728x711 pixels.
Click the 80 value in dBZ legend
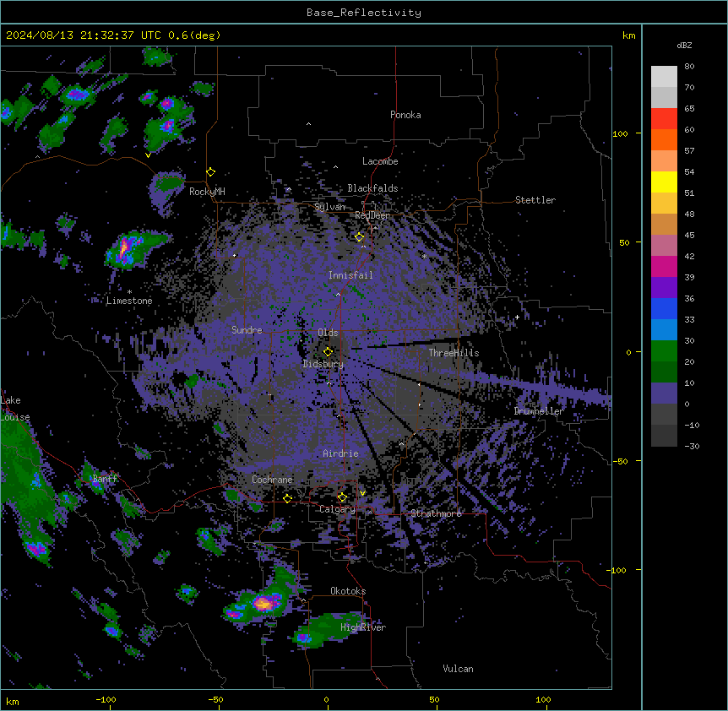pos(689,67)
